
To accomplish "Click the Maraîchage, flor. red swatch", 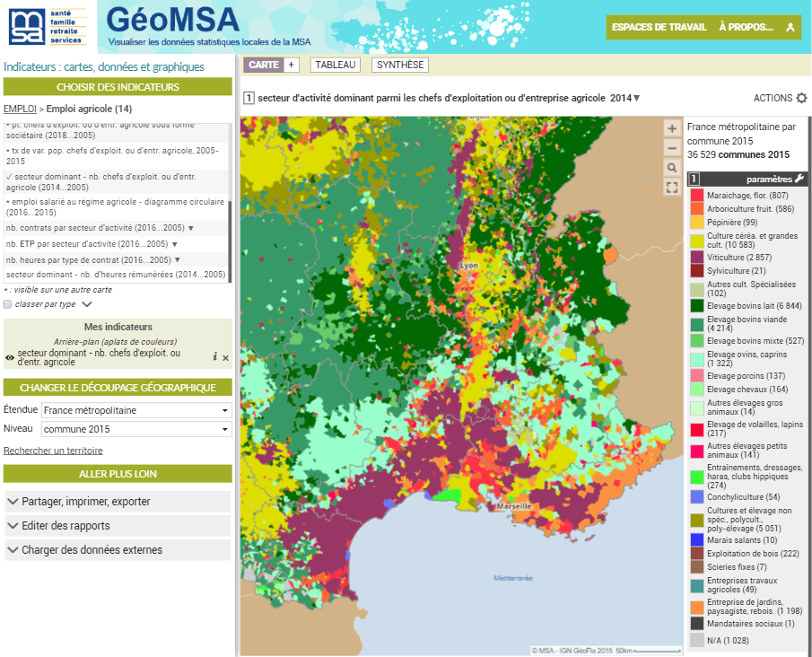I will click(697, 196).
